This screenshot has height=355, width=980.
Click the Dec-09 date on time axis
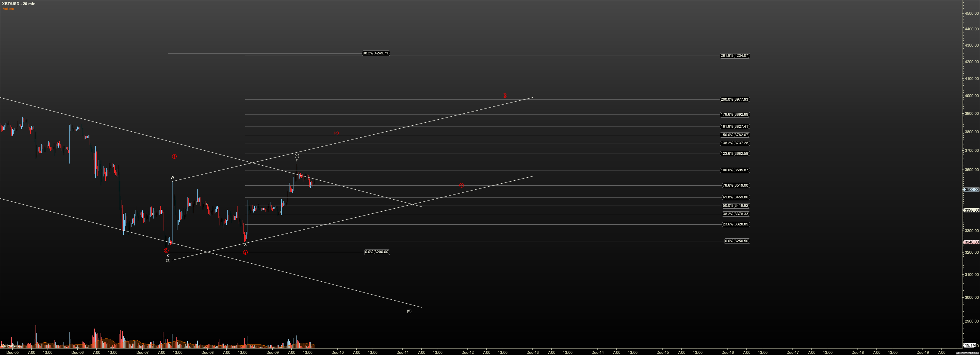tap(272, 352)
